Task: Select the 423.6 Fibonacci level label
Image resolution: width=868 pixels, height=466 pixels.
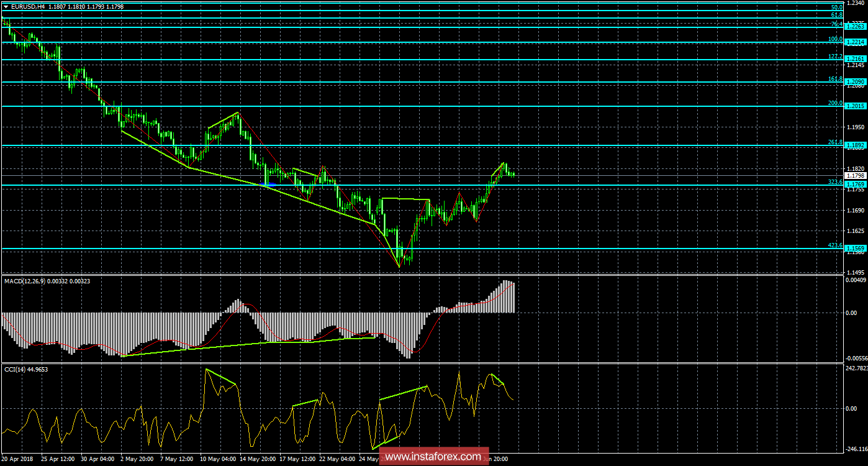Action: [x=835, y=245]
